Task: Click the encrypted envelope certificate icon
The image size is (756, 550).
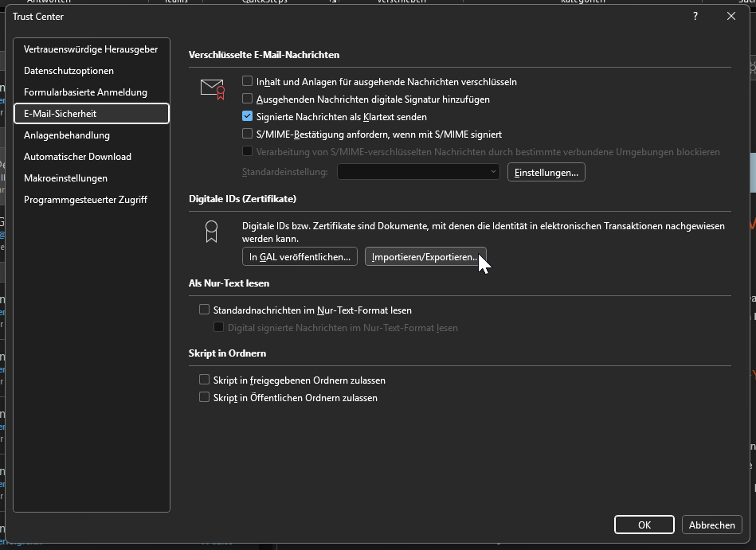Action: [x=212, y=88]
